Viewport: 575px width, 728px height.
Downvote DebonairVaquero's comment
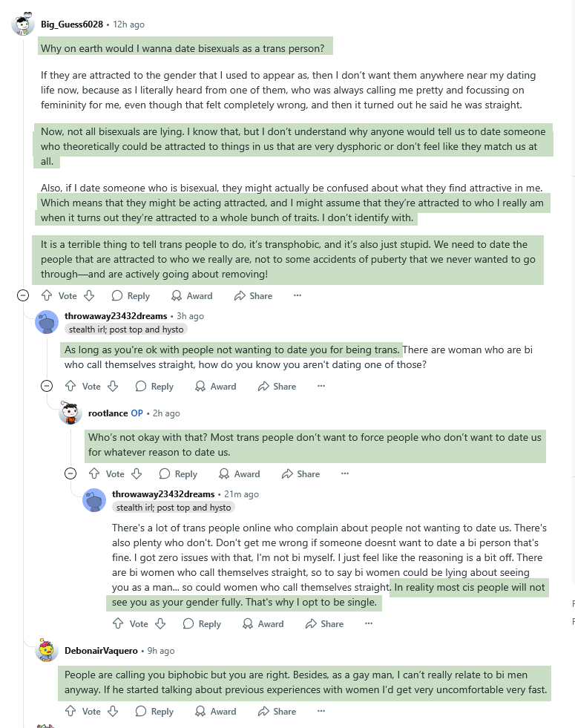113,711
